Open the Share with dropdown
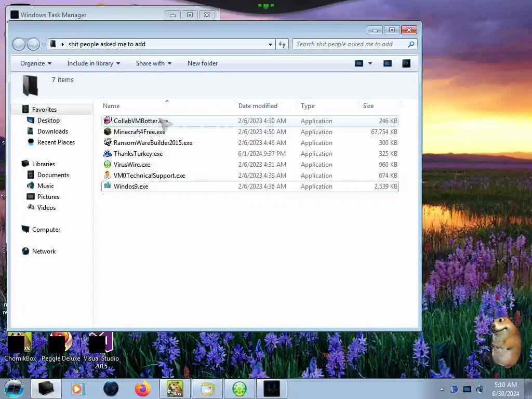 (x=153, y=63)
